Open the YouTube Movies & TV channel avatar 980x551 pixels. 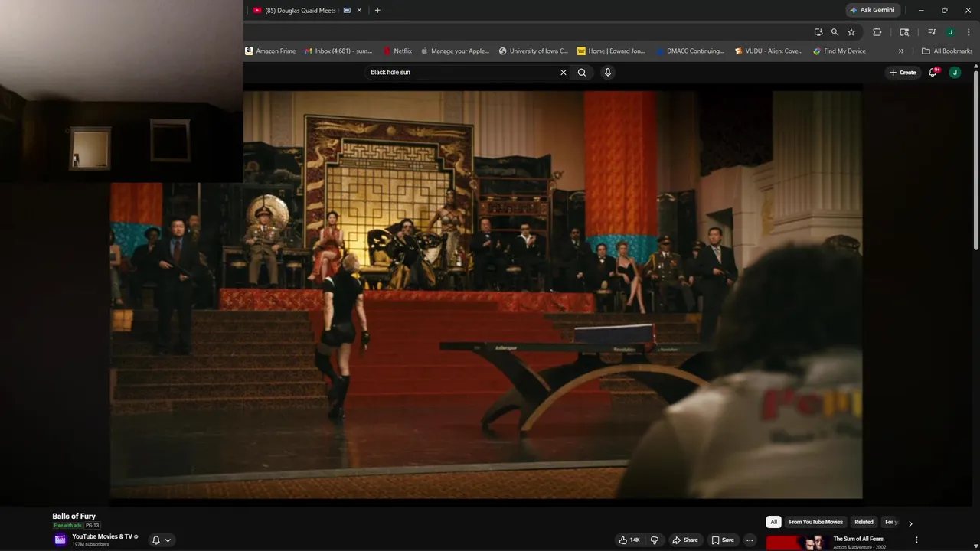coord(60,540)
